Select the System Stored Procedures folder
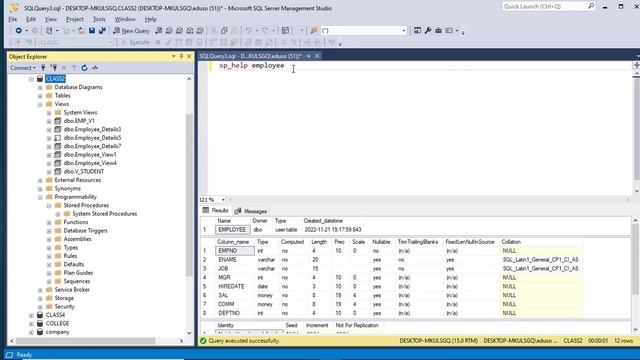 pyautogui.click(x=104, y=214)
